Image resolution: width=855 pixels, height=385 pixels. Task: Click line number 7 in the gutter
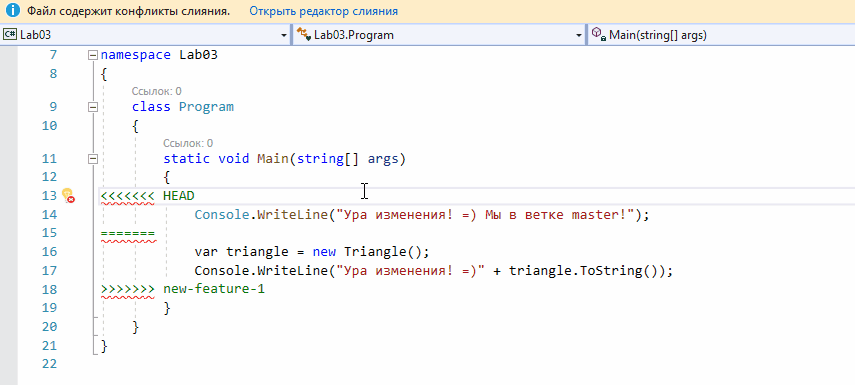53,55
